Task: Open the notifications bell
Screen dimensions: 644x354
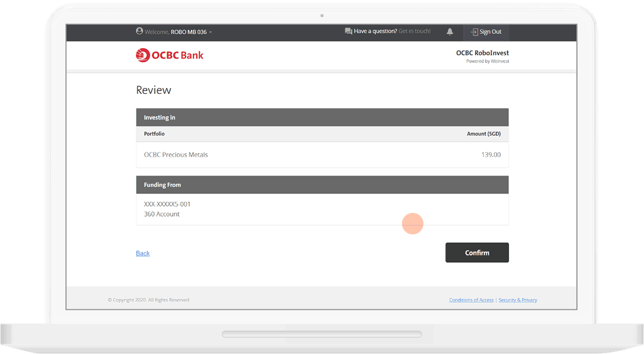Action: (450, 32)
